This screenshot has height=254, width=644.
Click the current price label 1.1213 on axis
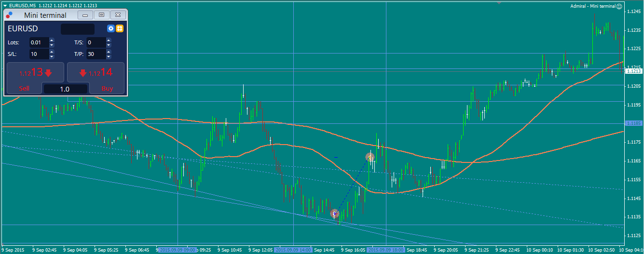tap(633, 71)
